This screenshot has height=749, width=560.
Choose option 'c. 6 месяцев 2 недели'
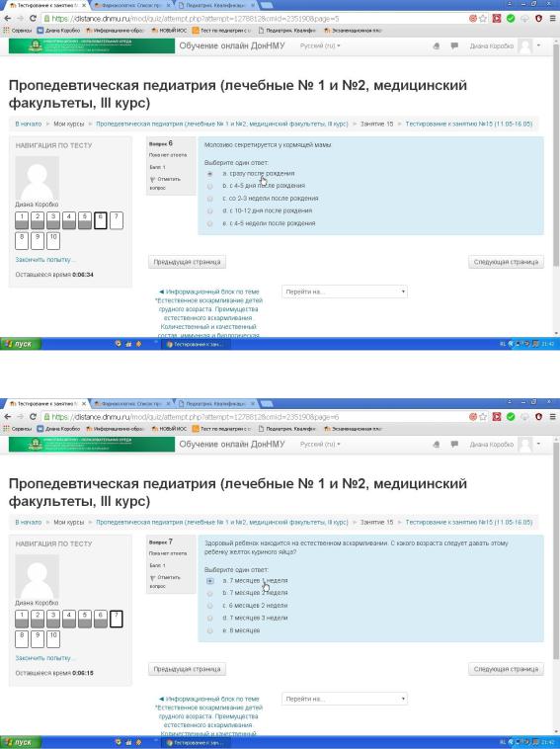tap(209, 606)
